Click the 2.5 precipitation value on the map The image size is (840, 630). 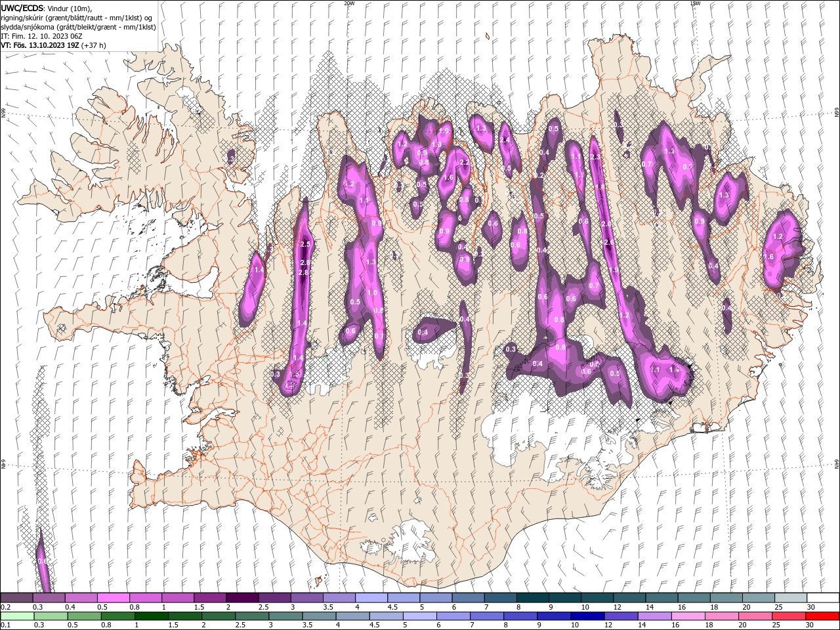tap(304, 244)
